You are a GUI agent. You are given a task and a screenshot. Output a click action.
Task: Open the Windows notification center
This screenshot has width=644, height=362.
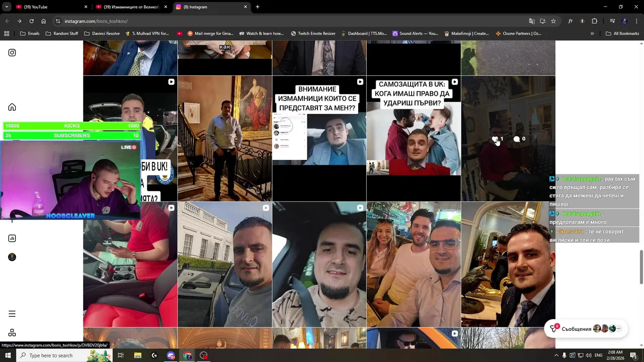coord(633,355)
